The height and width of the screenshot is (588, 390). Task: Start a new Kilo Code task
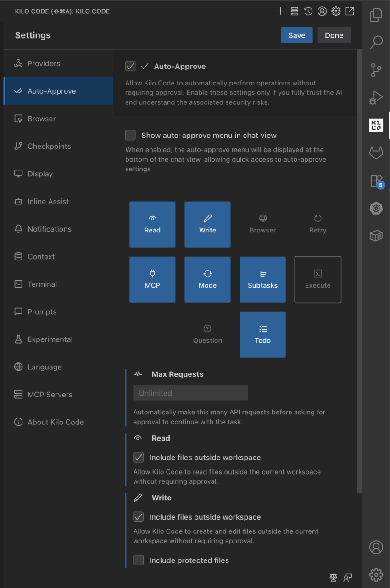tap(280, 11)
